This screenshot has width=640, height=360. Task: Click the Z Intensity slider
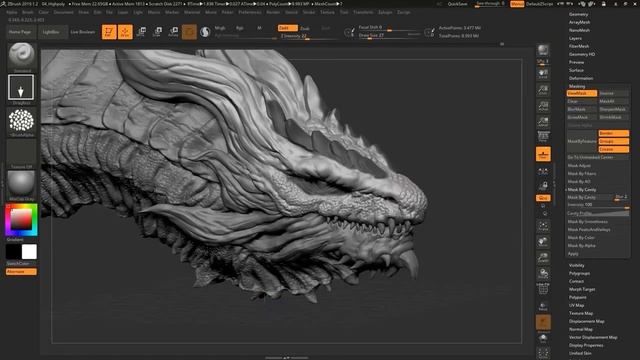pos(309,36)
